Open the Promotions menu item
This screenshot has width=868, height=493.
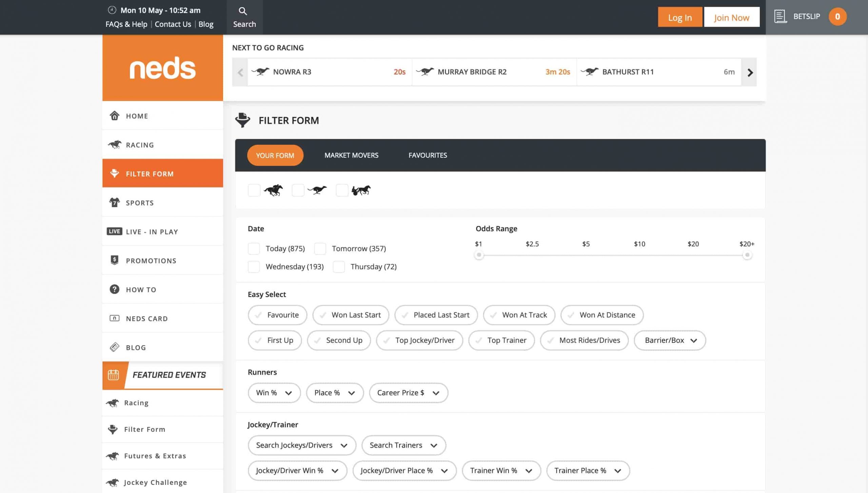(162, 260)
